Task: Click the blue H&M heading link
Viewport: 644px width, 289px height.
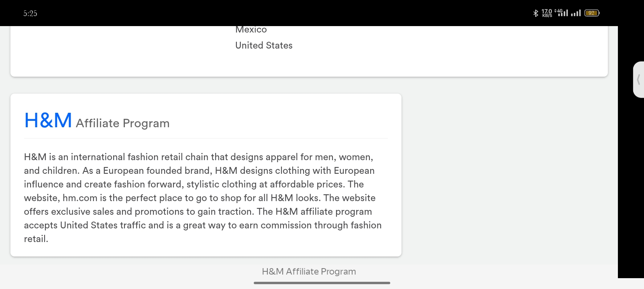Action: [48, 120]
